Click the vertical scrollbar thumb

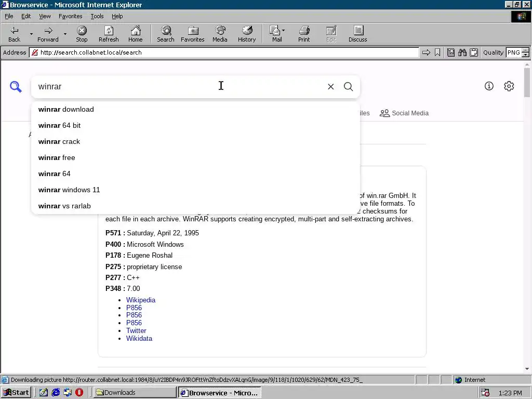527,83
